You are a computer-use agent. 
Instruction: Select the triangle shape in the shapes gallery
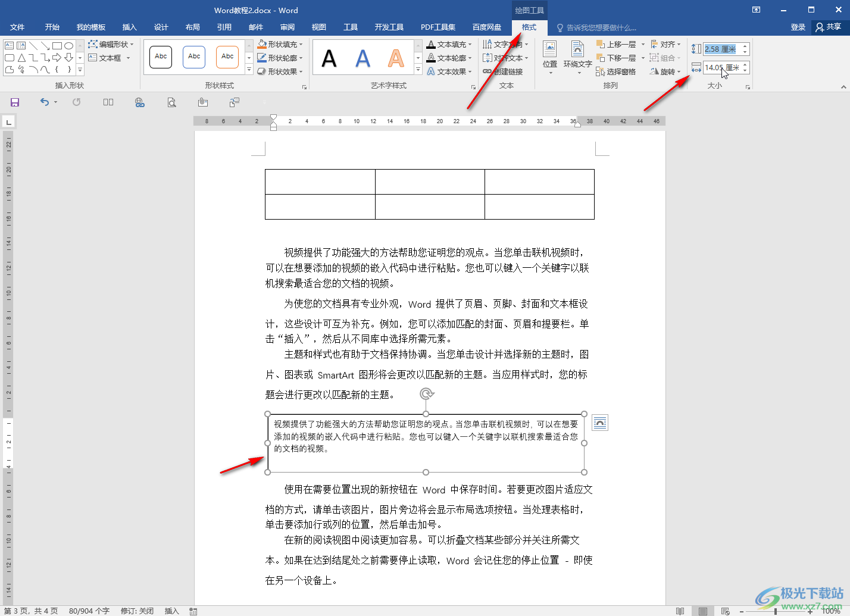pyautogui.click(x=21, y=58)
